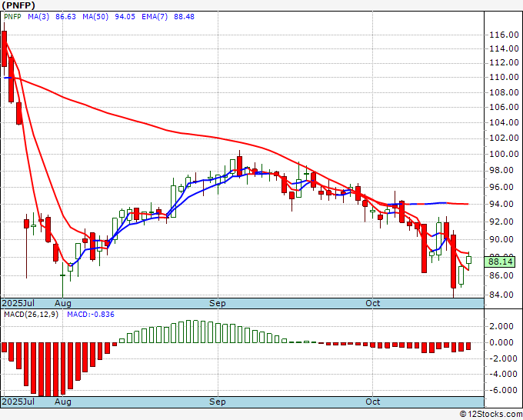This screenshot has width=523, height=420.
Task: Click the -4.000 MACD axis label
Action: coord(501,374)
